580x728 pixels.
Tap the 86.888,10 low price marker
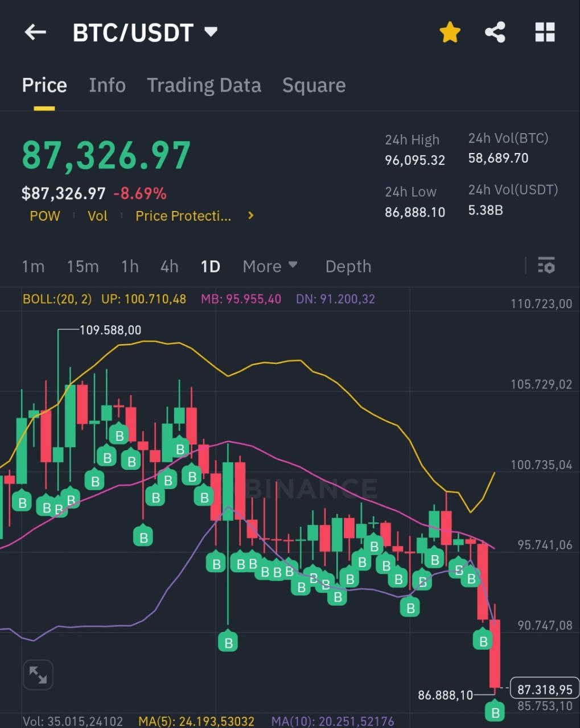pyautogui.click(x=445, y=695)
